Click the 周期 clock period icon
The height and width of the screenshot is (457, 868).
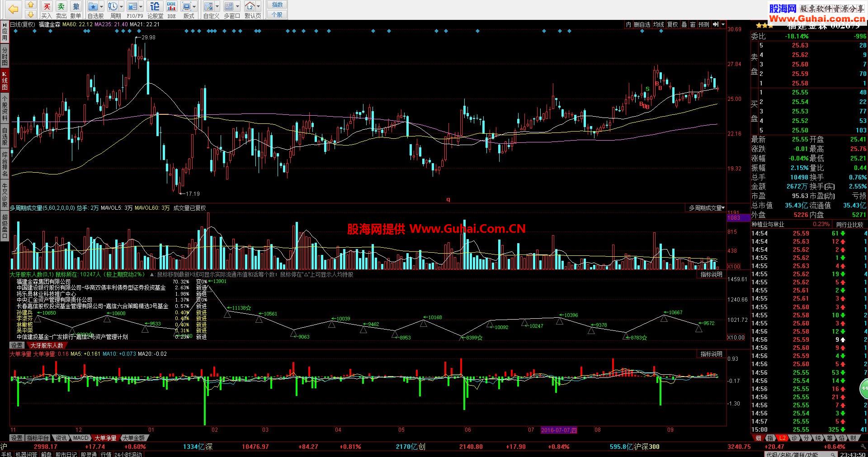[113, 6]
